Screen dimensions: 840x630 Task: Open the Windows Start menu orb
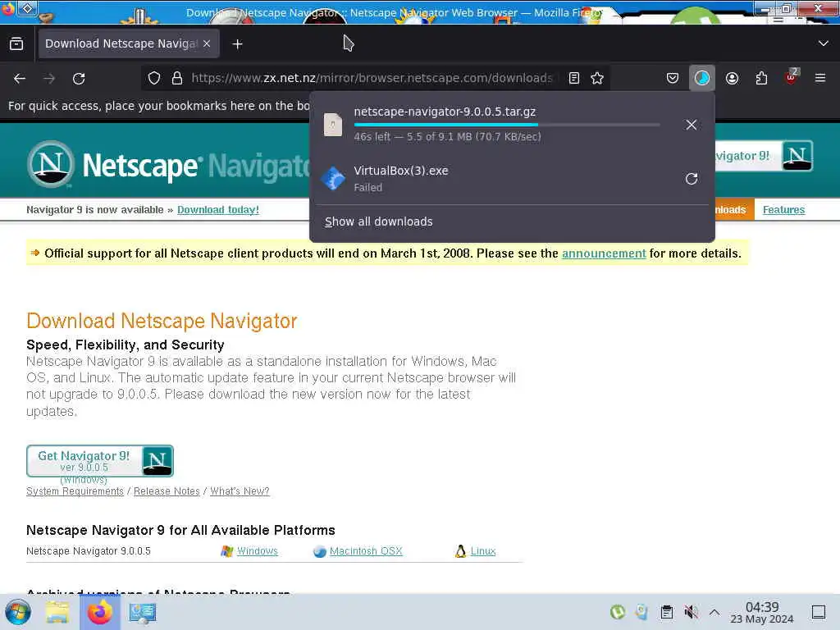(x=18, y=612)
